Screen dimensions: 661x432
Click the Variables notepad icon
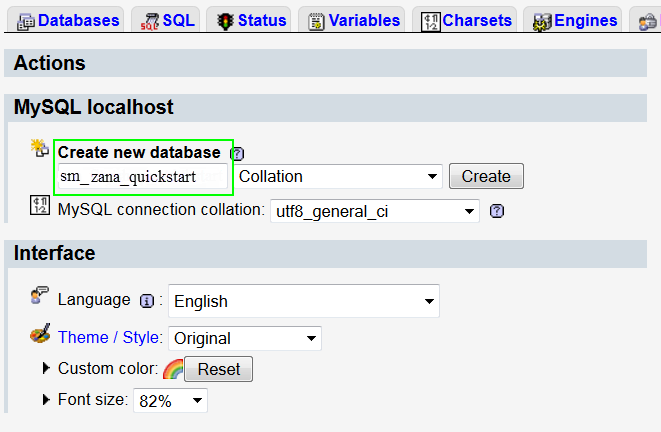[316, 21]
